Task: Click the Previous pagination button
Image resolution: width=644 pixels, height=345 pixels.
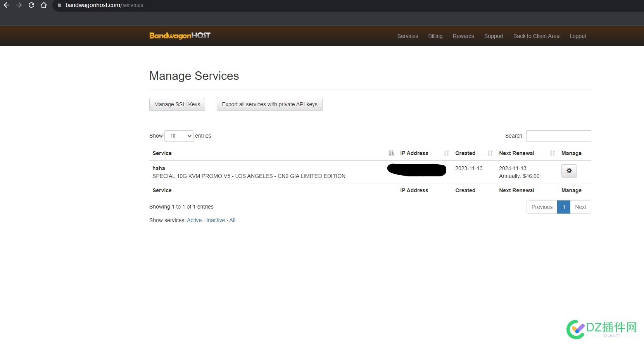Action: coord(542,207)
